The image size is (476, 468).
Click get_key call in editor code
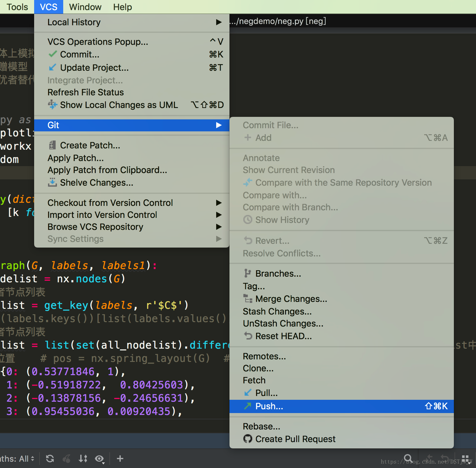click(66, 305)
